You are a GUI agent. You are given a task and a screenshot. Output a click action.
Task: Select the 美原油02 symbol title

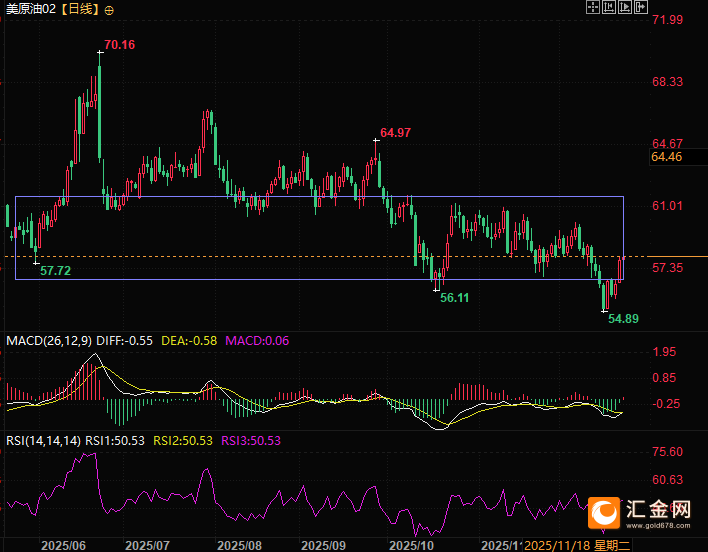32,9
